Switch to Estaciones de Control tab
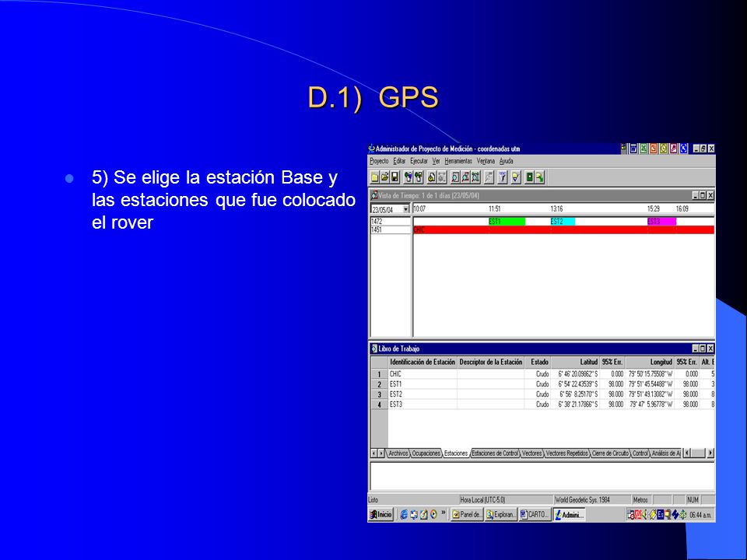Screen dimensions: 747x560 point(495,453)
